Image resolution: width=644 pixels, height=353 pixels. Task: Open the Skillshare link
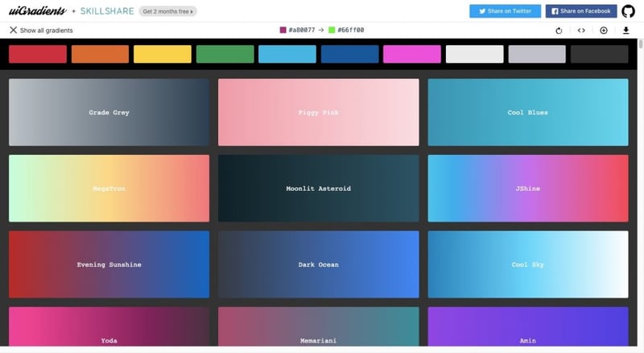click(x=107, y=11)
